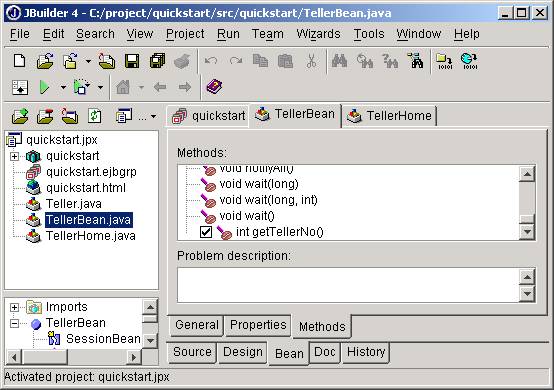
Task: Select void wait(long, int) method row
Action: (268, 200)
